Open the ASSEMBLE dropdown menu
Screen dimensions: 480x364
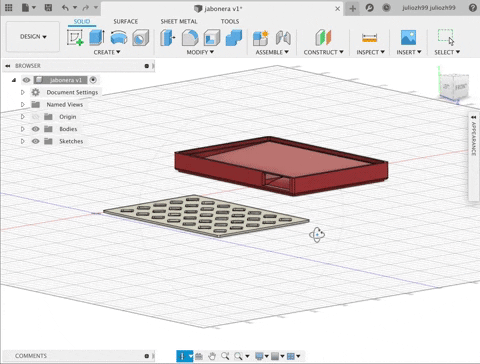click(x=272, y=52)
